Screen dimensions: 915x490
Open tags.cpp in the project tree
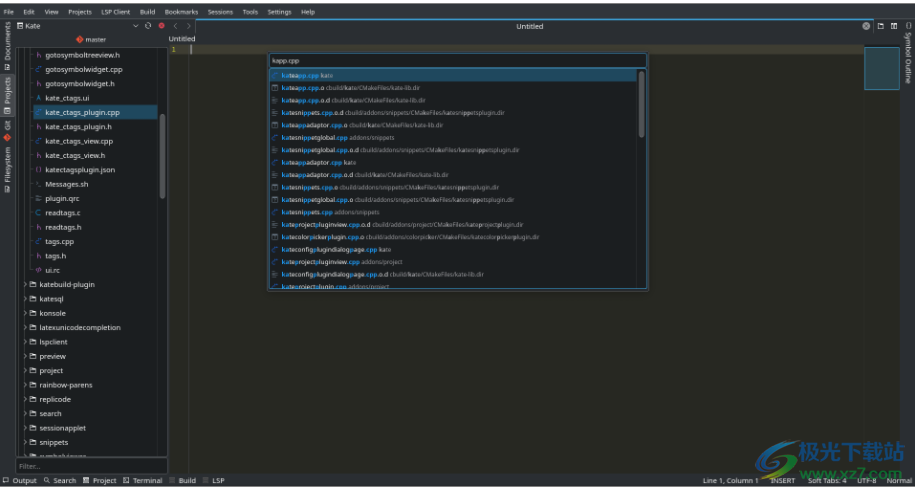tap(60, 242)
